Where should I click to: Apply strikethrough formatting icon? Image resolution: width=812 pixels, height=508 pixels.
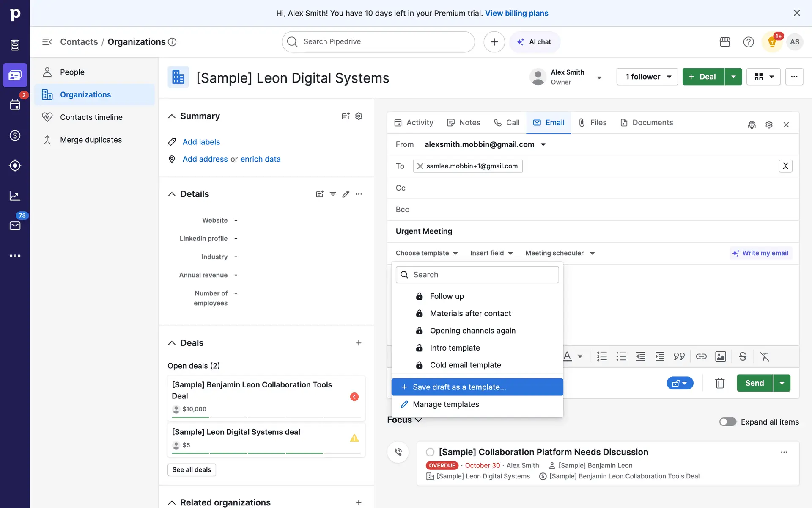[742, 356]
